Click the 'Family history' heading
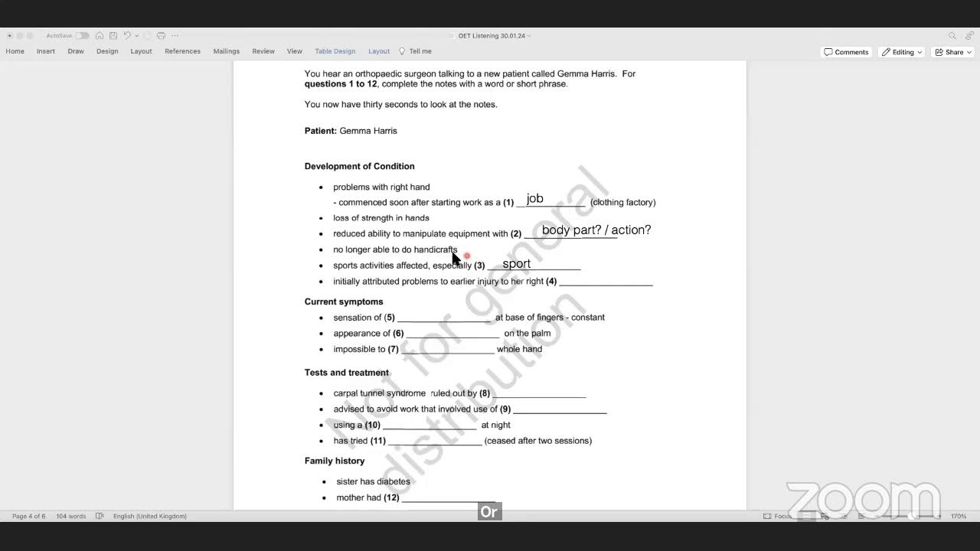Image resolution: width=980 pixels, height=551 pixels. tap(335, 461)
